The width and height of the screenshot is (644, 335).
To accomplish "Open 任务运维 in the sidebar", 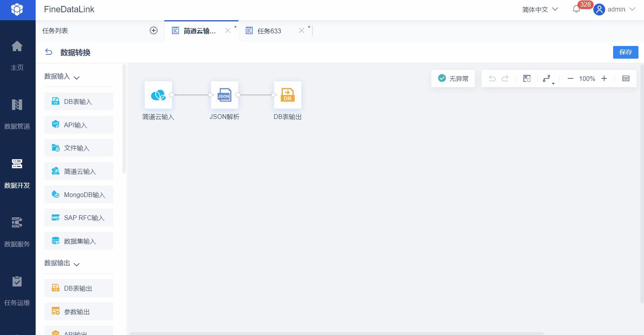I will [x=17, y=291].
